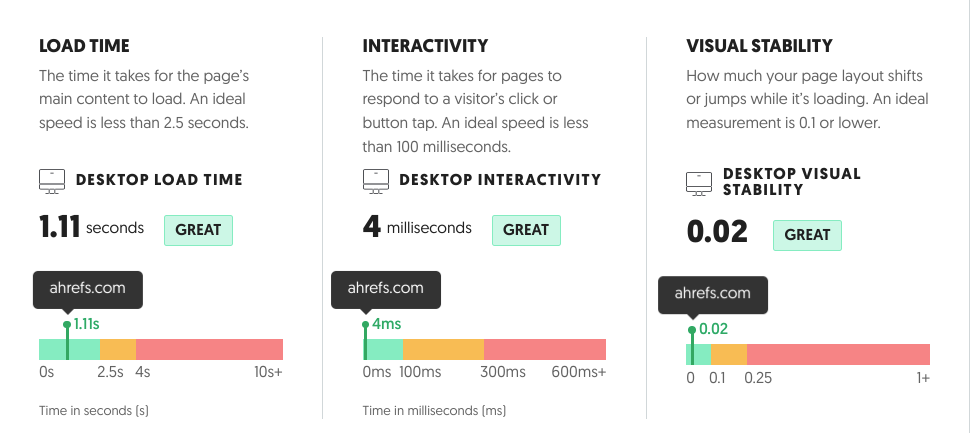Click the GREAT badge next to 0.02

coord(807,235)
